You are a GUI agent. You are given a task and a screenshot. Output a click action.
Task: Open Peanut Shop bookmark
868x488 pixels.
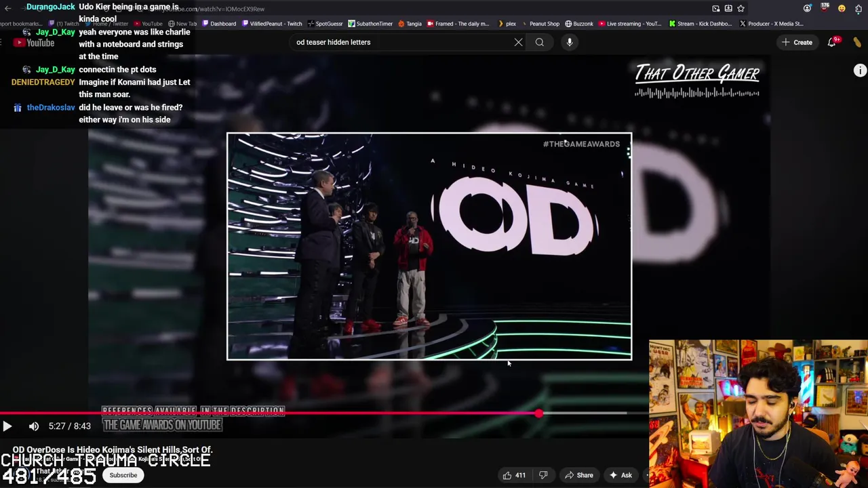[x=540, y=24]
